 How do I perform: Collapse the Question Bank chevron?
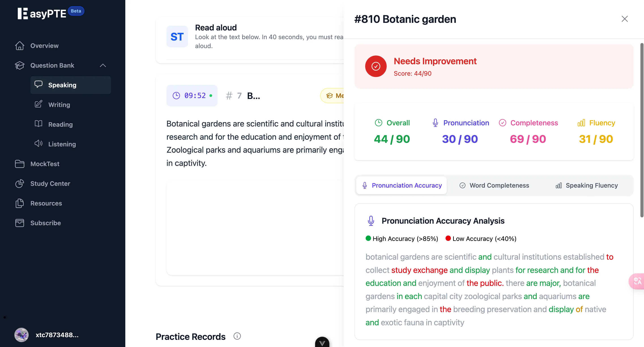point(103,66)
